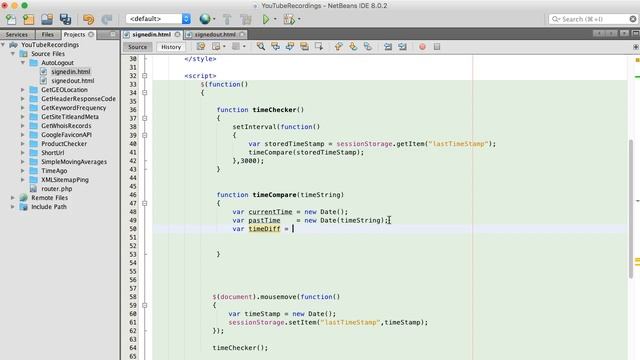
Task: Select the GoogleFaviconAPI folder
Action: click(66, 135)
